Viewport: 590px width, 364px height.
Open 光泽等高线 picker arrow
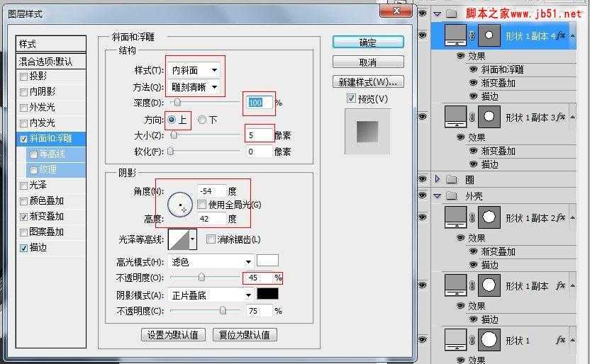(x=193, y=239)
